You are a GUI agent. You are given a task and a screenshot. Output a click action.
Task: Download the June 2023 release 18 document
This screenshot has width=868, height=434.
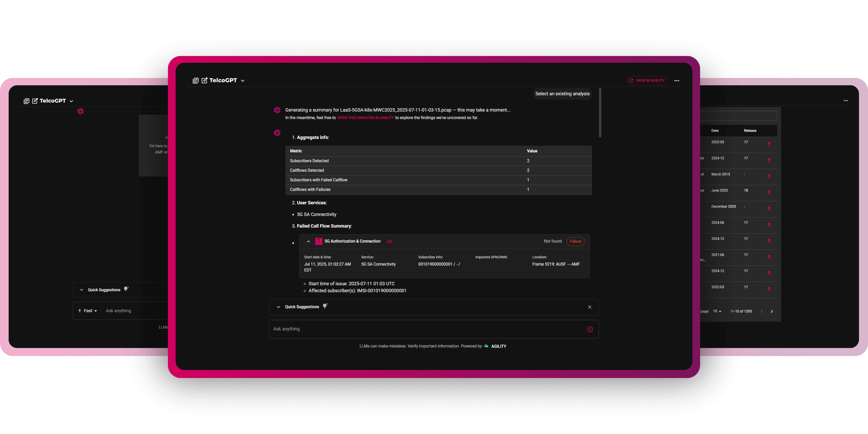point(769,192)
